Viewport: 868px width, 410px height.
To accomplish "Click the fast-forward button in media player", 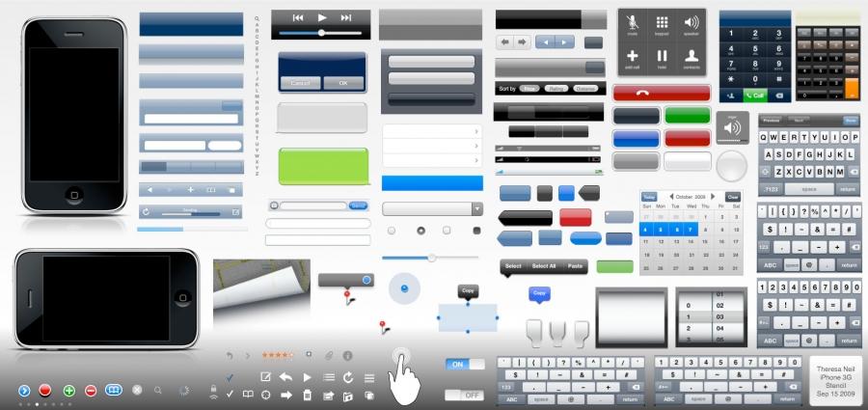I will click(x=346, y=17).
